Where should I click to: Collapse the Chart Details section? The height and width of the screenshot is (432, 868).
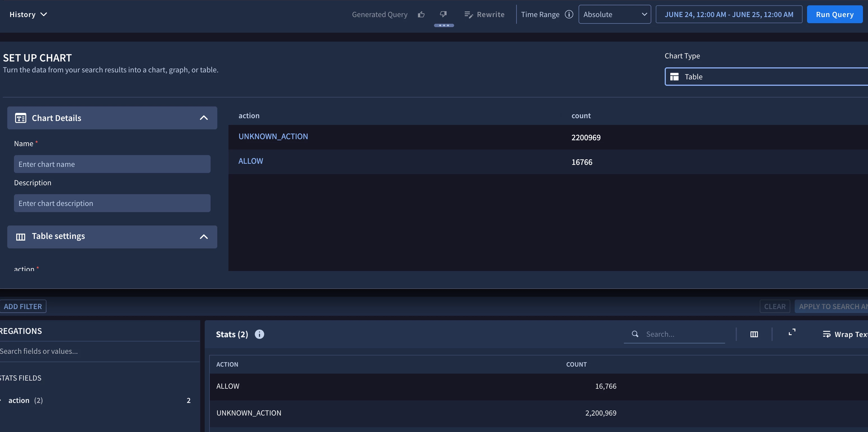coord(204,118)
